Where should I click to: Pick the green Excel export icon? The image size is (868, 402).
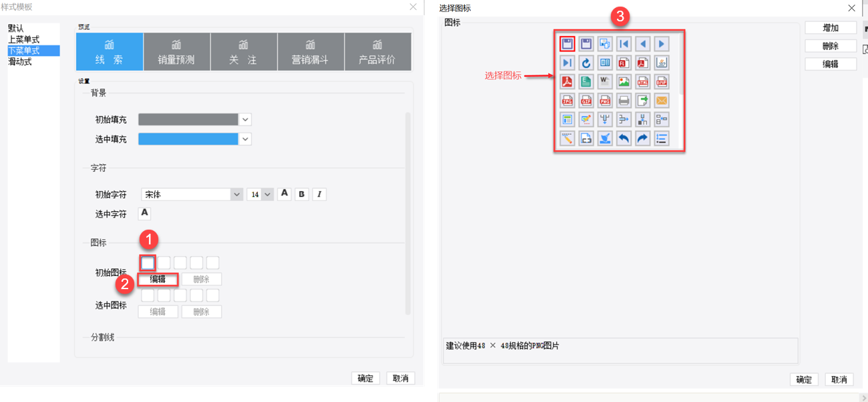click(x=586, y=81)
